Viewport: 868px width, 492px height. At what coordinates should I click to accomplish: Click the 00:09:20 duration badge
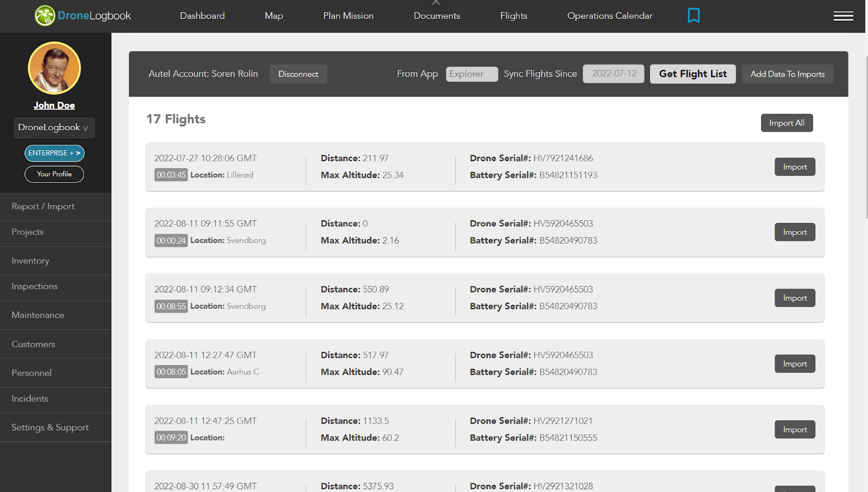coord(171,438)
